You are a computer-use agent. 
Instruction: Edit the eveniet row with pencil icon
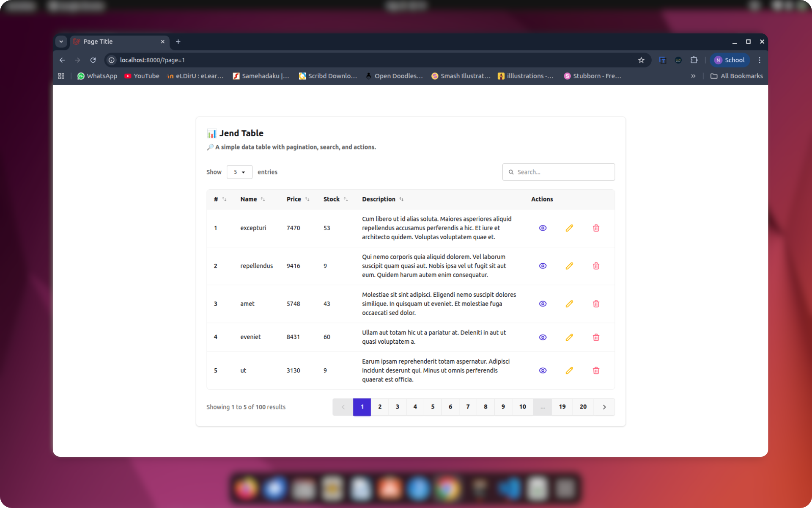569,337
